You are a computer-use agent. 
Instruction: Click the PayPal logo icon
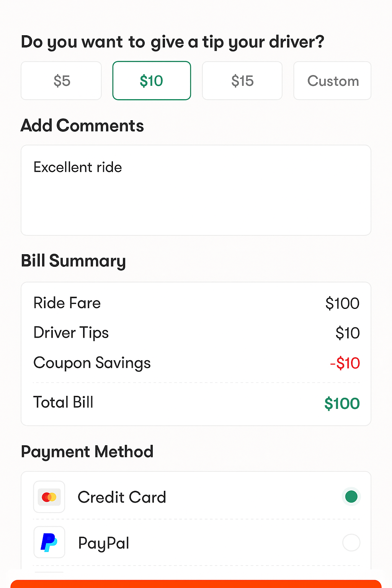pos(49,542)
